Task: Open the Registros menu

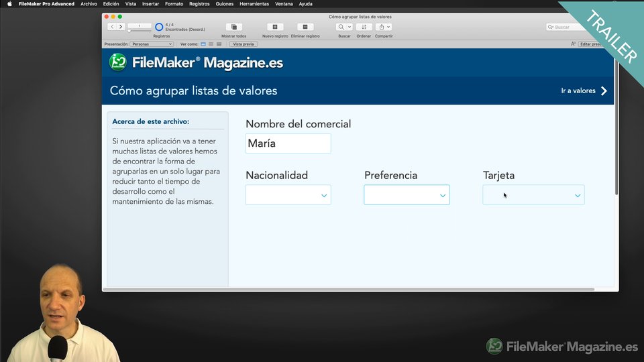Action: [199, 4]
